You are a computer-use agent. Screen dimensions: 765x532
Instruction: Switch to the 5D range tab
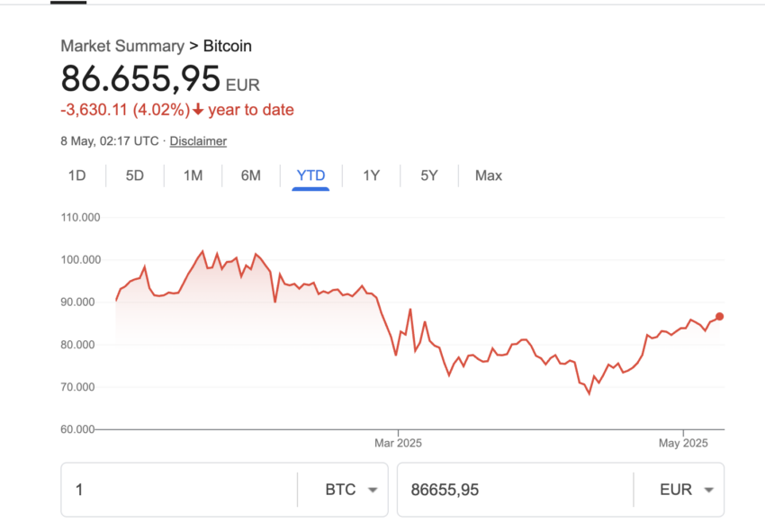pyautogui.click(x=135, y=176)
